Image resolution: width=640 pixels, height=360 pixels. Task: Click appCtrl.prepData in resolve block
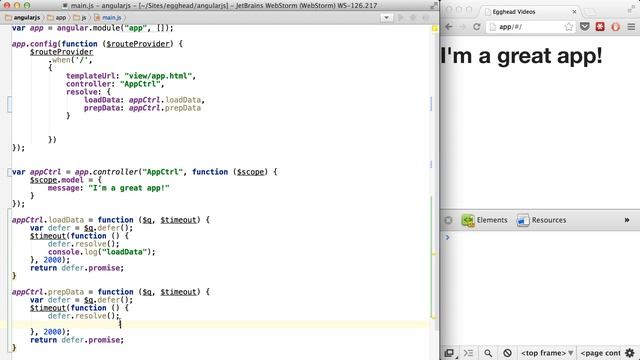(165, 108)
